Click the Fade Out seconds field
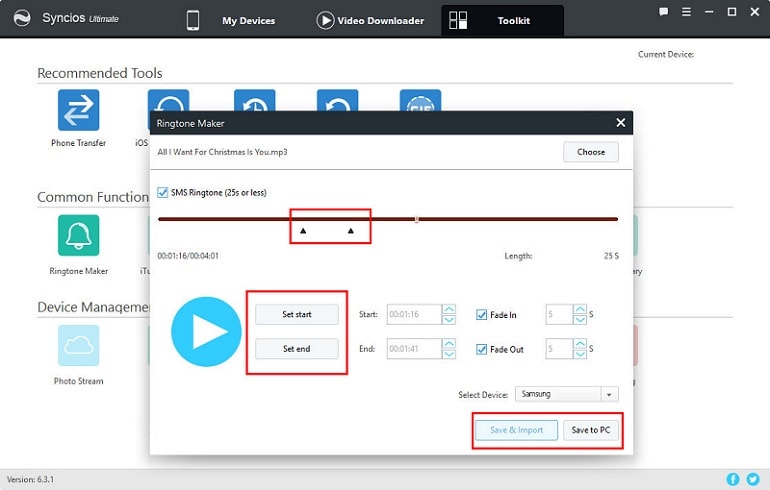 coord(559,349)
